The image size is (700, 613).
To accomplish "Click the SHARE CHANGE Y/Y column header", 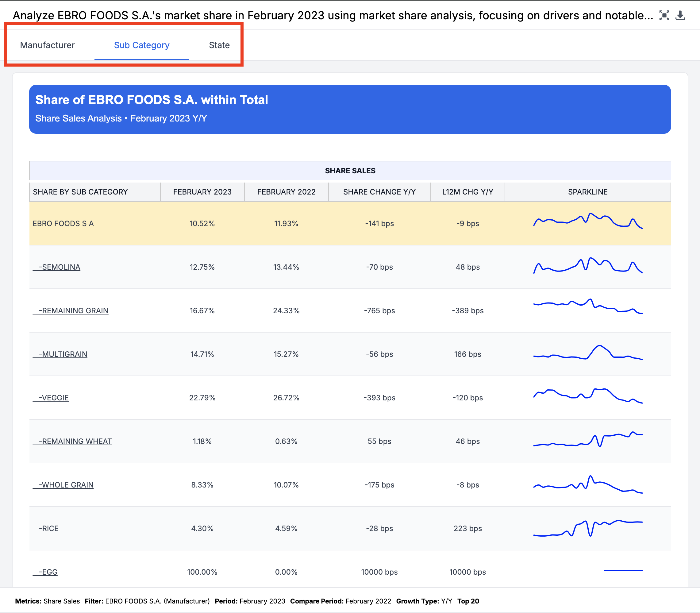I will point(379,192).
